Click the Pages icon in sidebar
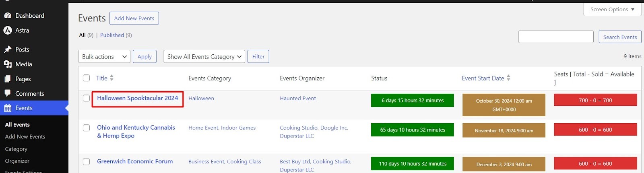This screenshot has width=644, height=173. (8, 79)
